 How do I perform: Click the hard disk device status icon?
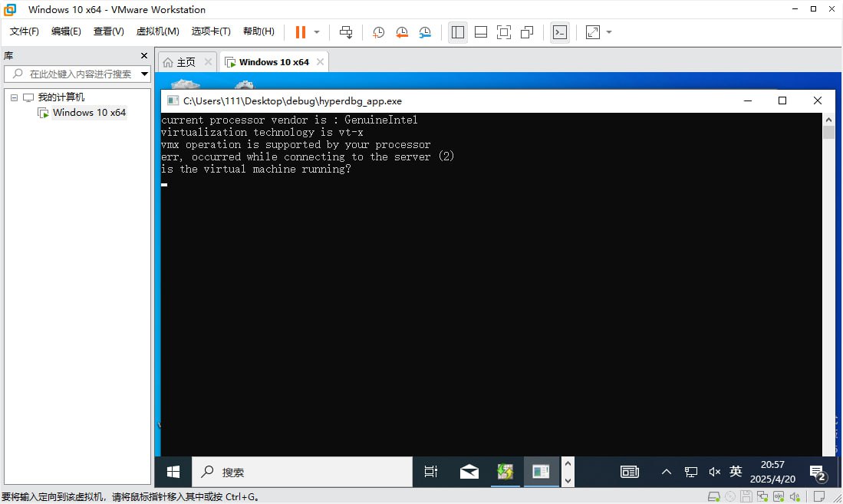pyautogui.click(x=714, y=496)
